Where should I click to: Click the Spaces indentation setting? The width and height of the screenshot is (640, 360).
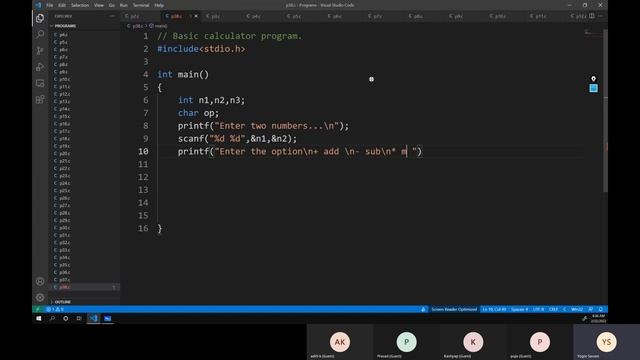coord(520,309)
